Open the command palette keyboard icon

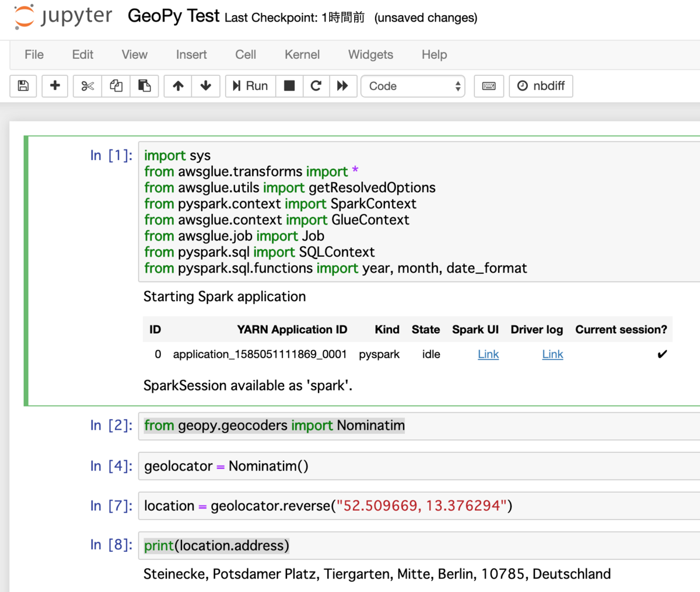[x=488, y=86]
